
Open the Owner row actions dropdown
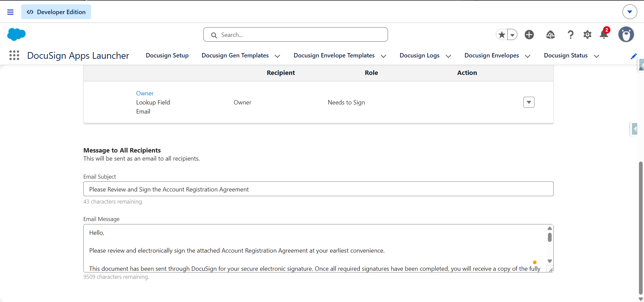click(x=529, y=102)
